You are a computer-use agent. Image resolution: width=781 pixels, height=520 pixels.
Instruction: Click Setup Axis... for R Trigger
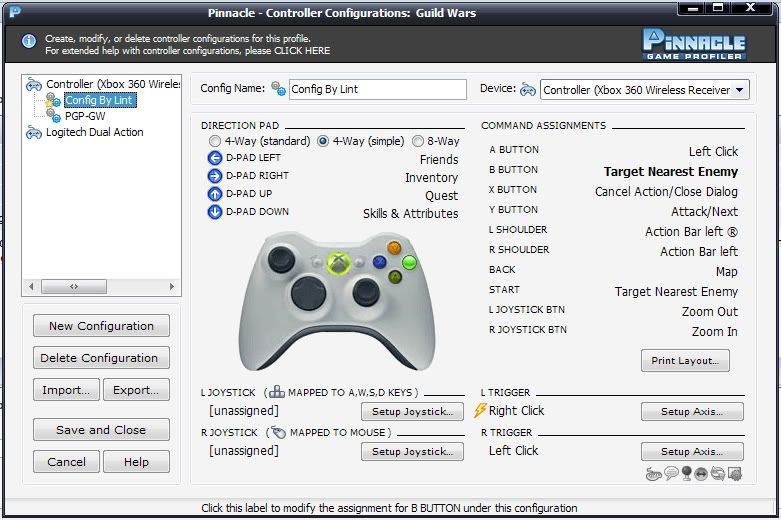(x=692, y=451)
